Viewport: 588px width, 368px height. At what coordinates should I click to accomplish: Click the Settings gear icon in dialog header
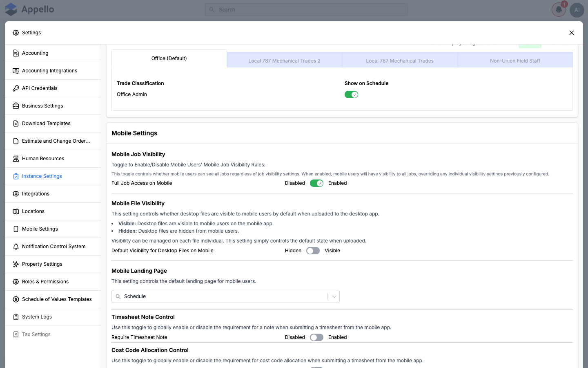coord(16,33)
